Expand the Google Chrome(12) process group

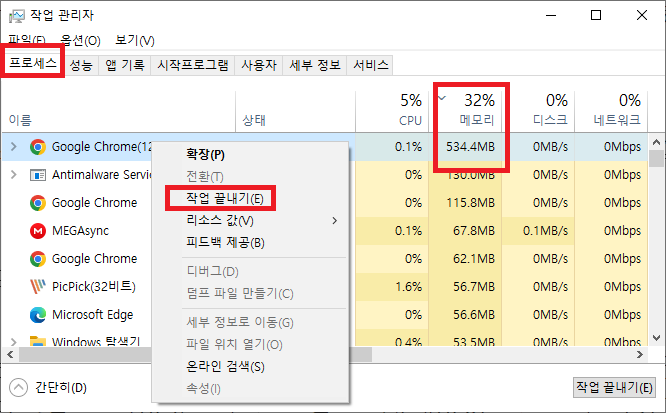coord(14,147)
